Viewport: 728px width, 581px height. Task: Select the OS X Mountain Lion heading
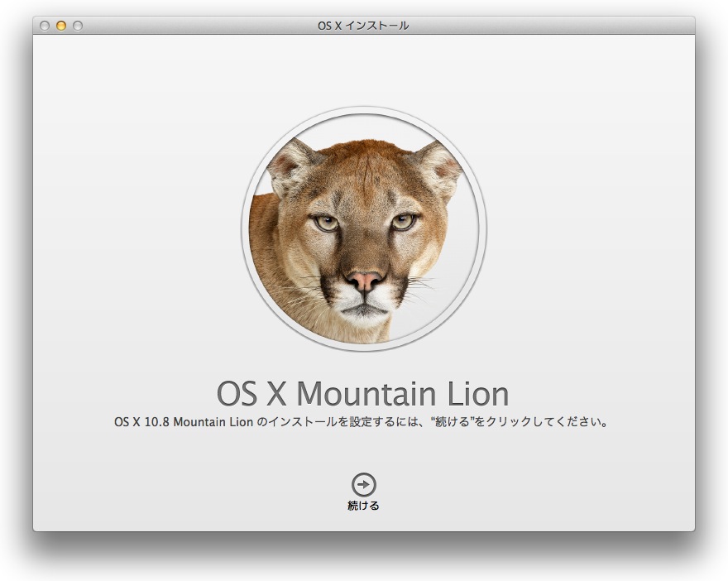(x=364, y=394)
